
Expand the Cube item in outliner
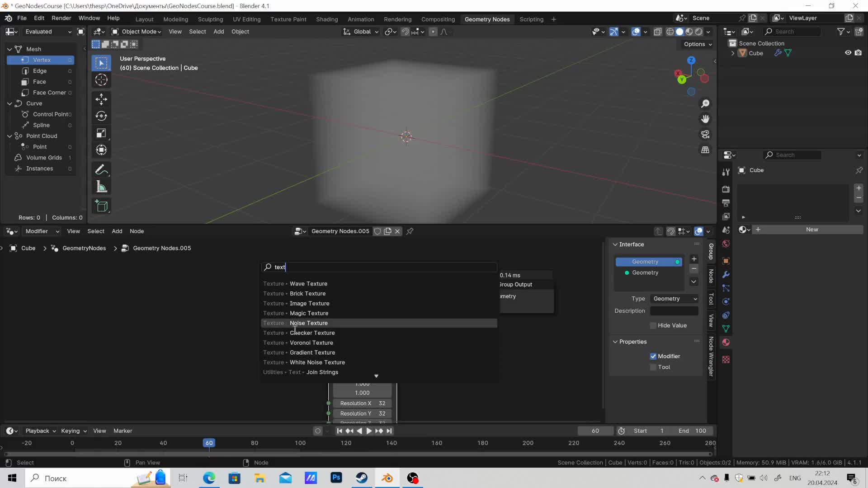[733, 53]
